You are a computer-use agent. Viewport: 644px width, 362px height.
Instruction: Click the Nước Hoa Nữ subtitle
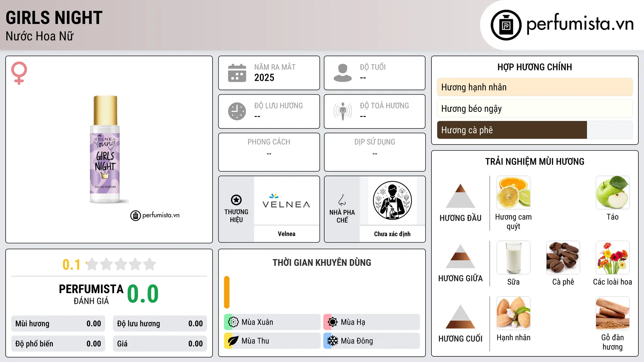tap(40, 36)
